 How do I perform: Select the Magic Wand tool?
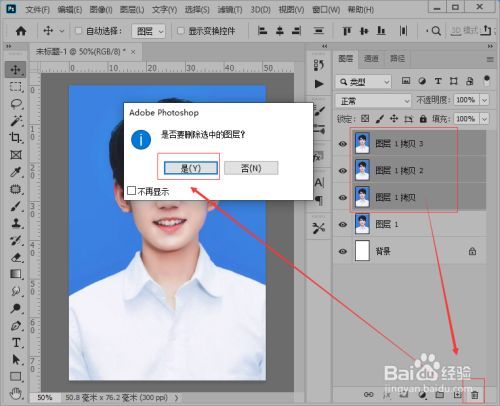pyautogui.click(x=15, y=121)
